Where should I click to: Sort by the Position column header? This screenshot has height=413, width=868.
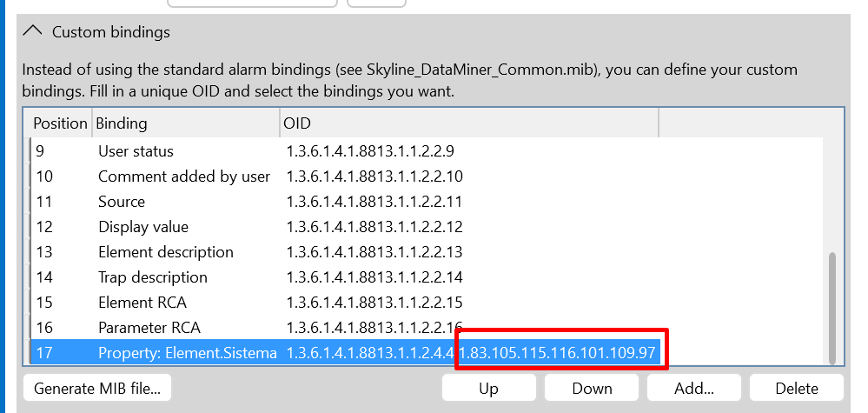60,123
